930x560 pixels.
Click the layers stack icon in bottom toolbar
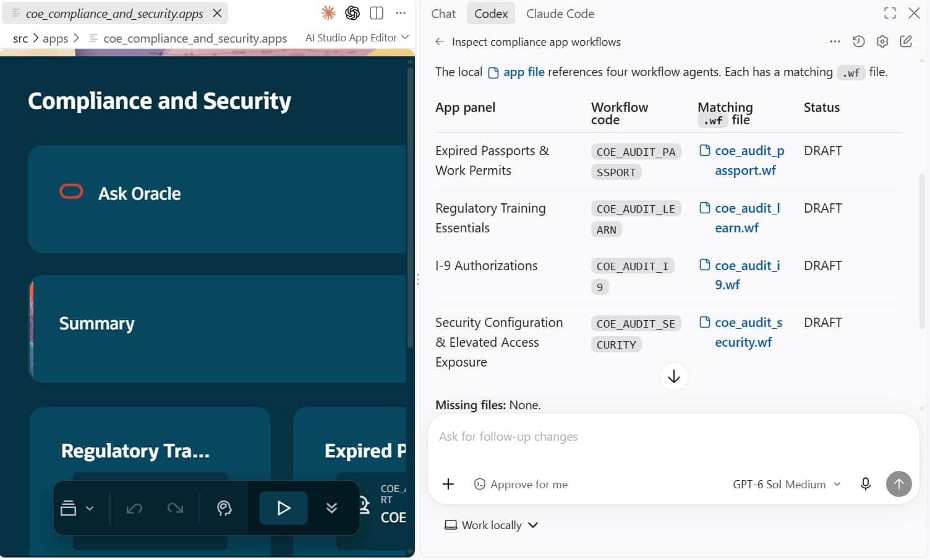(68, 508)
